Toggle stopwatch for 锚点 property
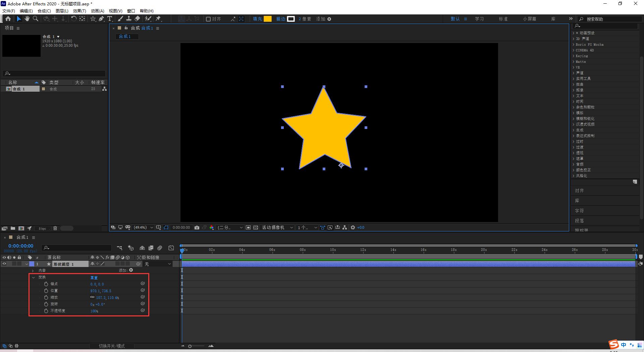The height and width of the screenshot is (352, 644). (46, 284)
